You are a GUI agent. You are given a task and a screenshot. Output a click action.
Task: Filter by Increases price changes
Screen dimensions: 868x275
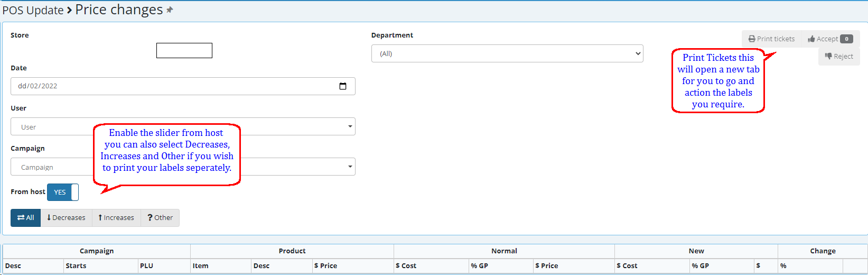(x=116, y=218)
